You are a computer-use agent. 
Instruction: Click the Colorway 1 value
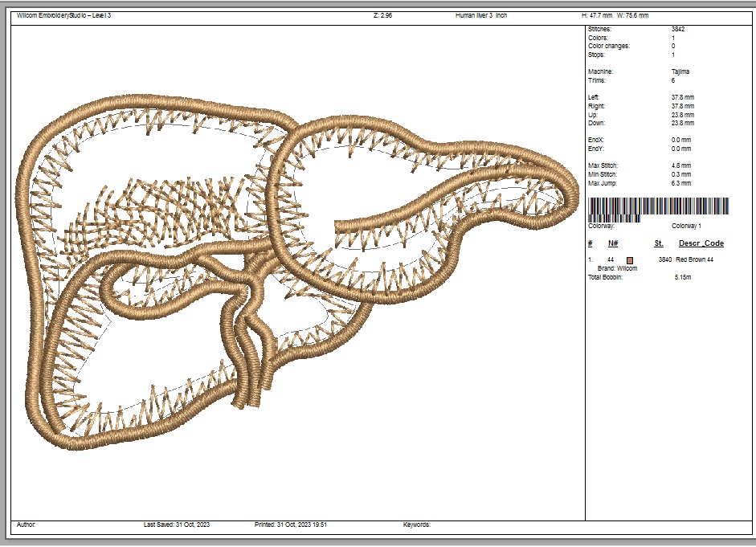687,226
